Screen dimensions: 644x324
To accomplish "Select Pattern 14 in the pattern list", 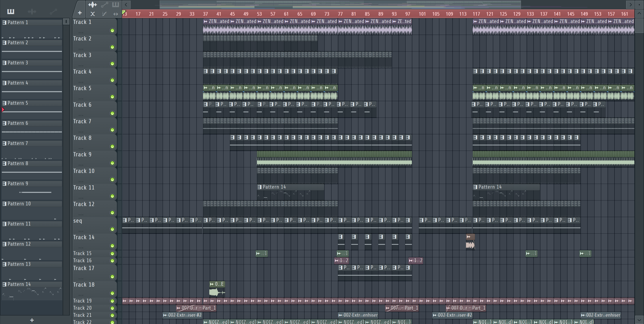I will coord(32,284).
